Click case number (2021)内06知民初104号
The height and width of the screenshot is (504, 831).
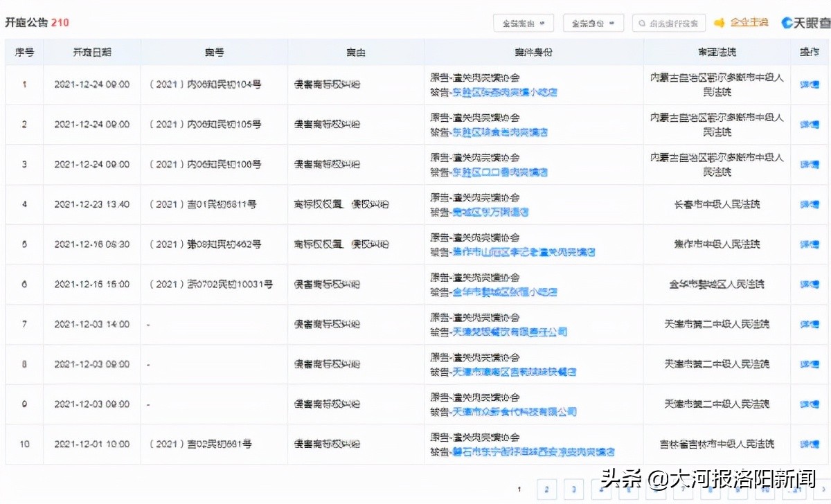[x=205, y=85]
